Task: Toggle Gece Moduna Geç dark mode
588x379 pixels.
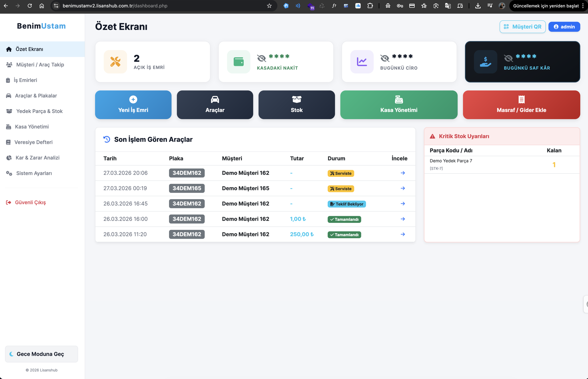Action: pyautogui.click(x=41, y=354)
